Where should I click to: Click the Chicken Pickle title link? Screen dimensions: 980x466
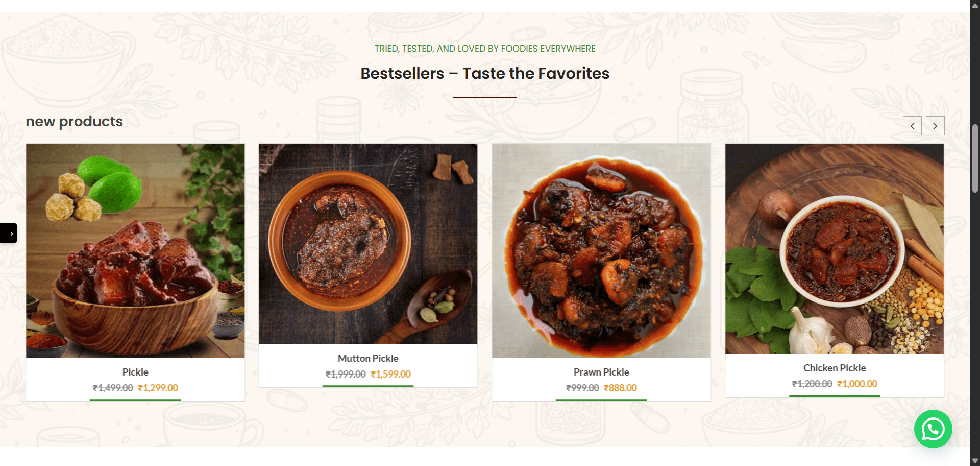tap(835, 368)
